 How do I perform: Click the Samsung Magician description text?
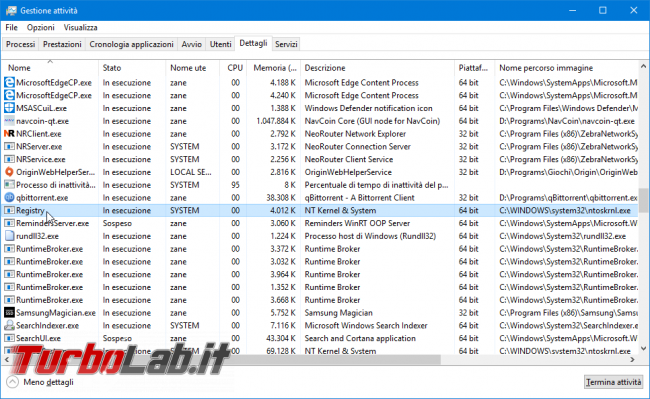(339, 313)
